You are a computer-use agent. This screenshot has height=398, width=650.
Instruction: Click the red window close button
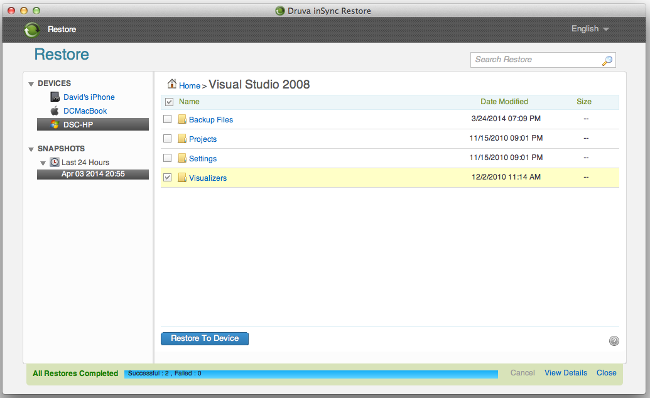coord(12,10)
